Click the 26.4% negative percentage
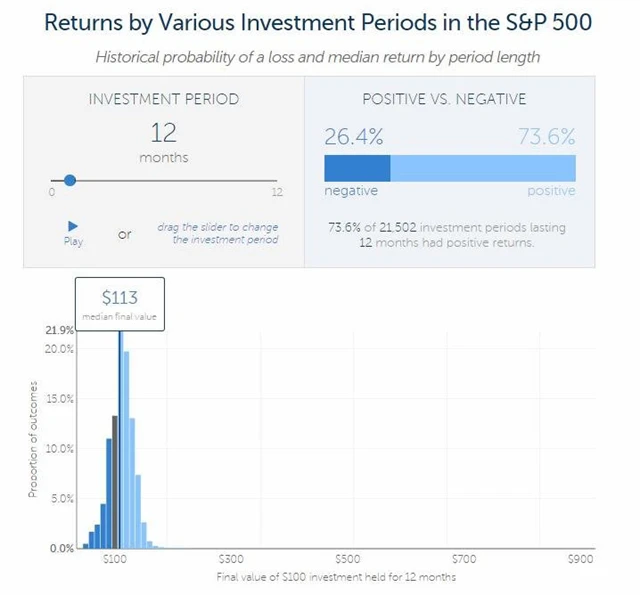Viewport: 640px width, 595px height. [352, 136]
